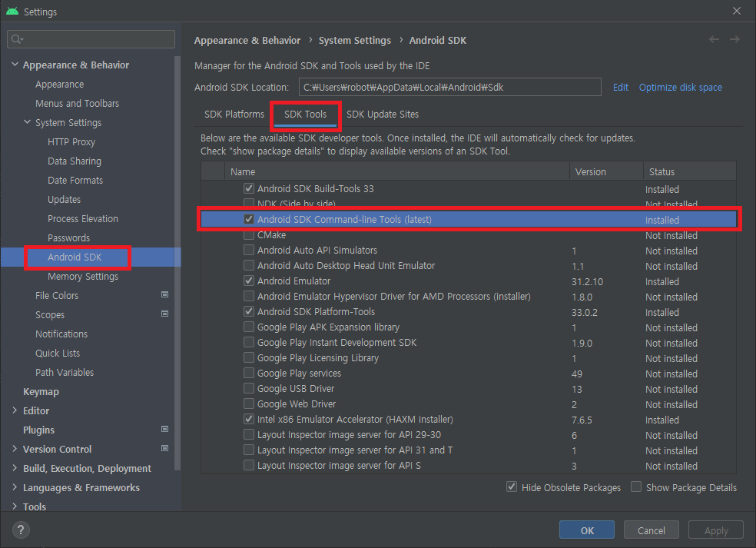This screenshot has height=548, width=756.
Task: Open Date Formats settings
Action: pyautogui.click(x=75, y=180)
